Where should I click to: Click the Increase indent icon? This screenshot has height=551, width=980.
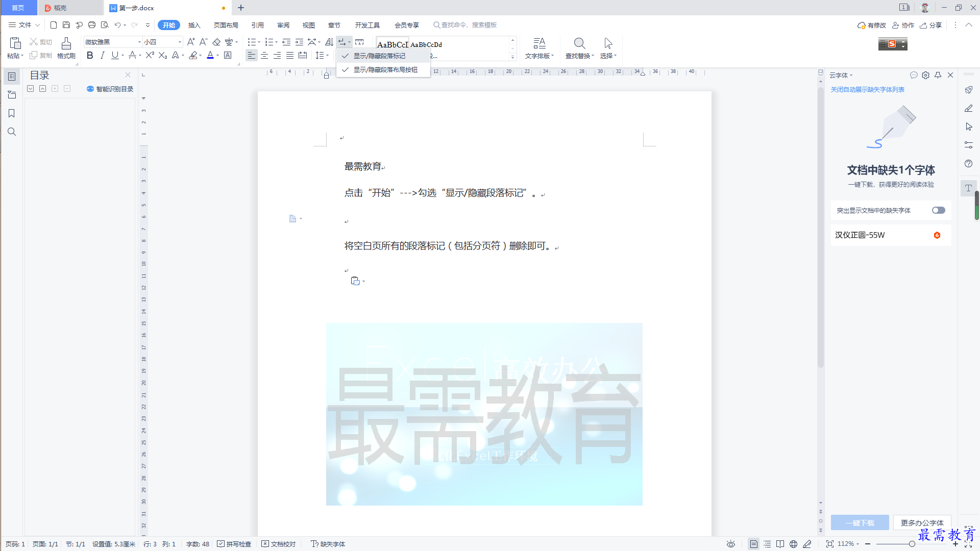pos(299,42)
